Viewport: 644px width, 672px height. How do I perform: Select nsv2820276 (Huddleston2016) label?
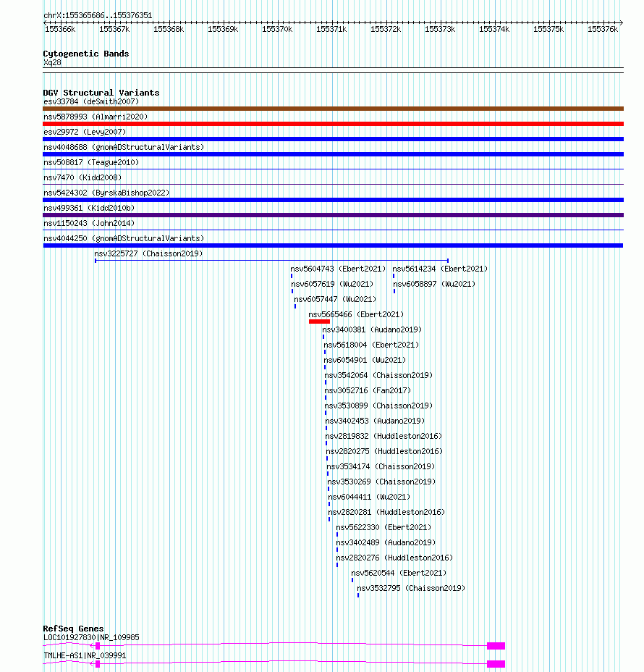click(394, 558)
